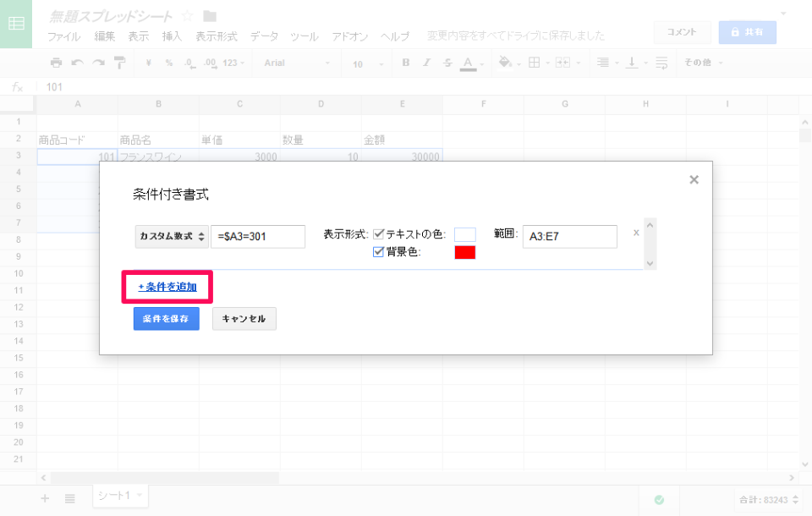Screen dimensions: 812x516
Task: Click the 範囲 input field A3:E7
Action: coord(569,237)
